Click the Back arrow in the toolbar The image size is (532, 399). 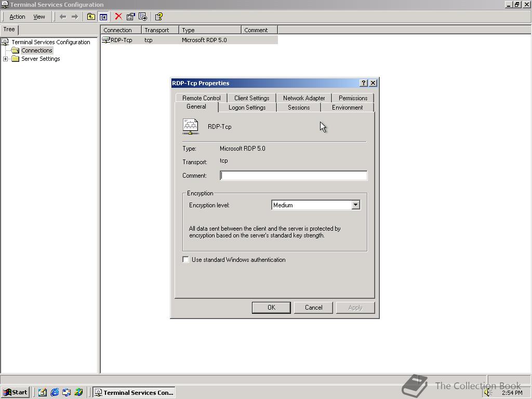point(63,17)
